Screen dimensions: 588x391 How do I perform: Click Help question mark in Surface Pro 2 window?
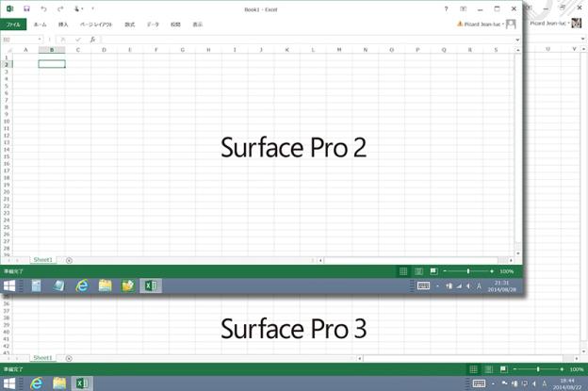point(446,9)
